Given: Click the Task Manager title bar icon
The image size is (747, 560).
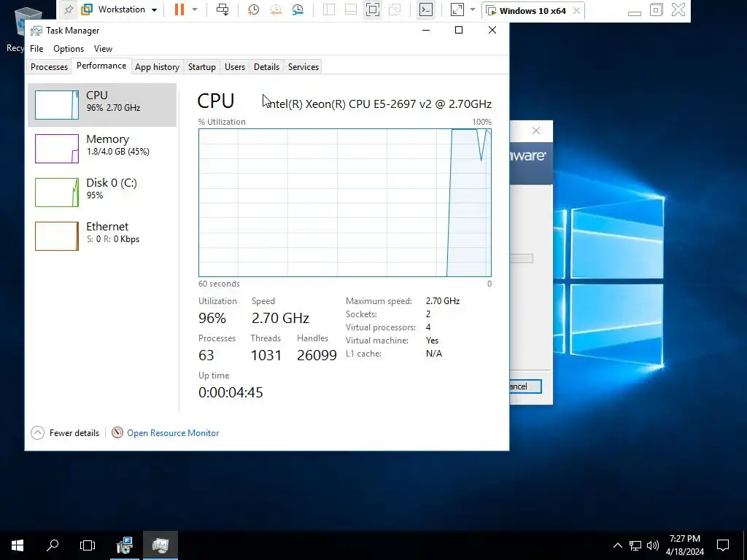Looking at the screenshot, I should pyautogui.click(x=36, y=31).
